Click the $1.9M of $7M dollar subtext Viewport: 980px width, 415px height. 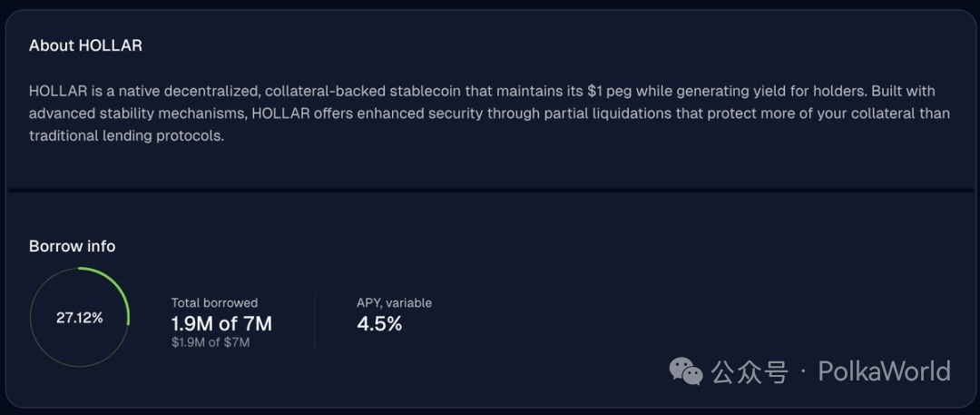[x=211, y=342]
